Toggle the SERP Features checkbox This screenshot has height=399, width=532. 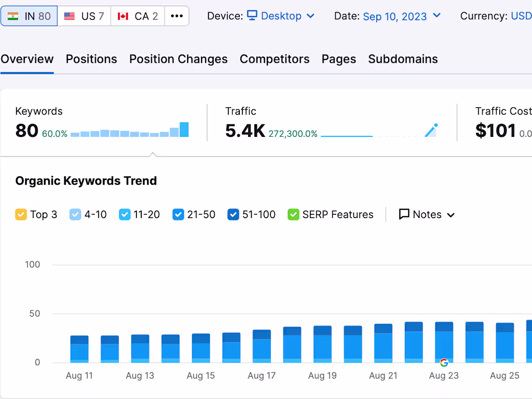[294, 214]
